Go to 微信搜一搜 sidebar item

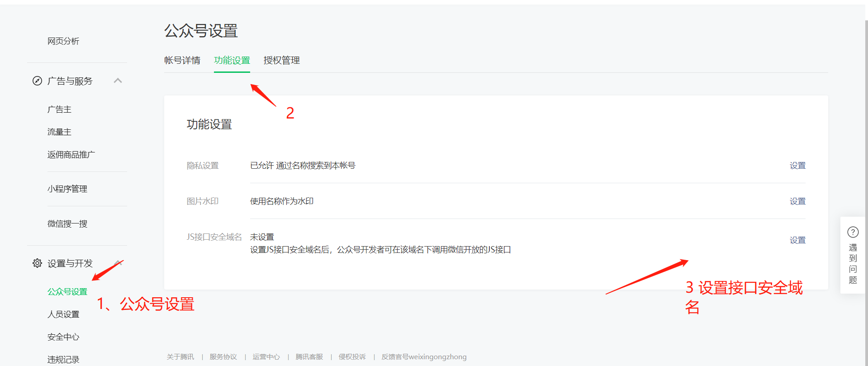point(67,224)
